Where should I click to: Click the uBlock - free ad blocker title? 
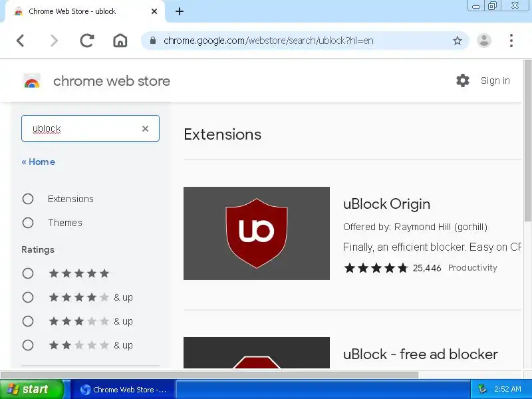420,354
